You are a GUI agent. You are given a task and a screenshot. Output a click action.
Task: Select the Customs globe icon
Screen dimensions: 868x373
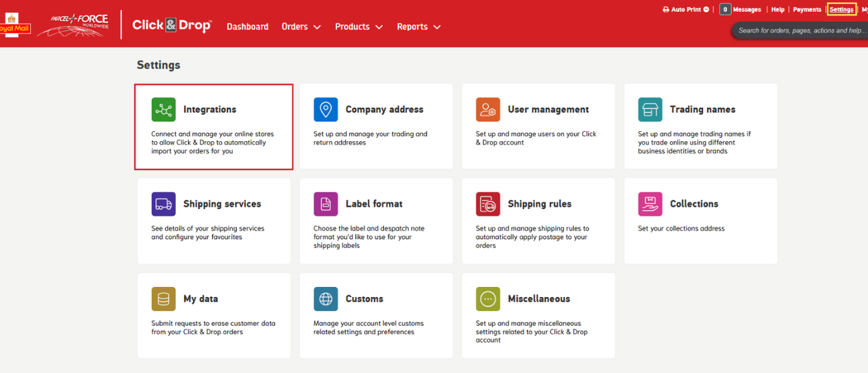click(x=326, y=299)
